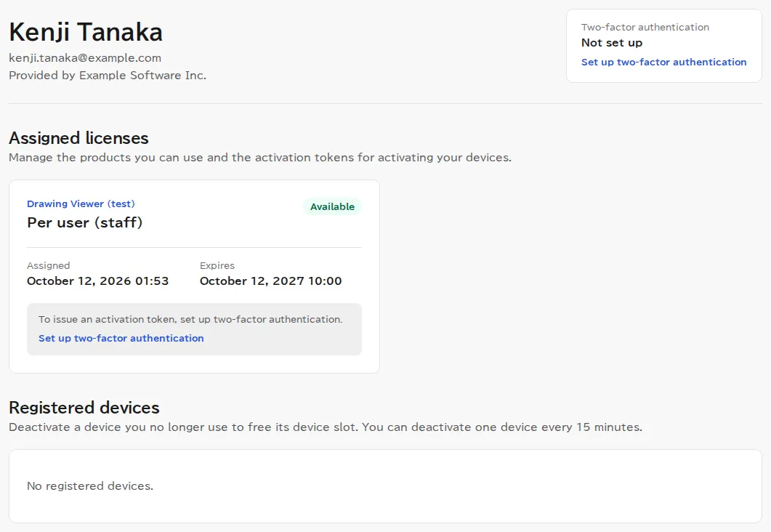Viewport: 771px width, 532px height.
Task: Click the deactivate device description text
Action: pyautogui.click(x=326, y=427)
